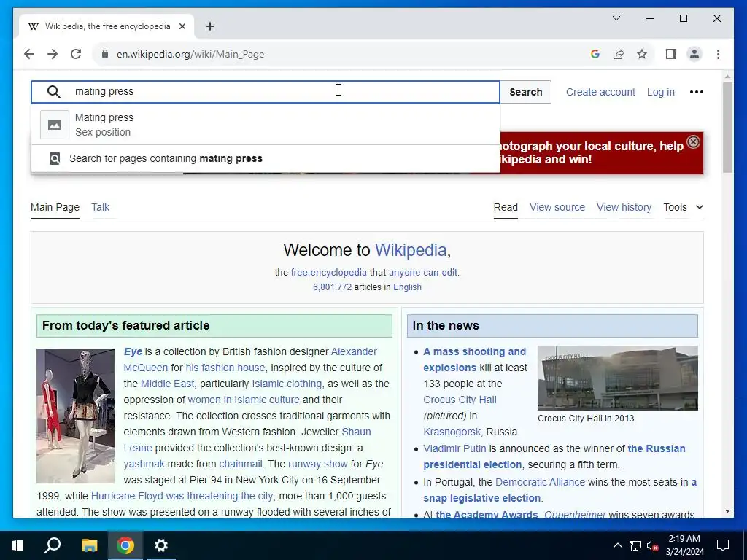Switch to the Main Page tab
The image size is (747, 560).
click(55, 207)
